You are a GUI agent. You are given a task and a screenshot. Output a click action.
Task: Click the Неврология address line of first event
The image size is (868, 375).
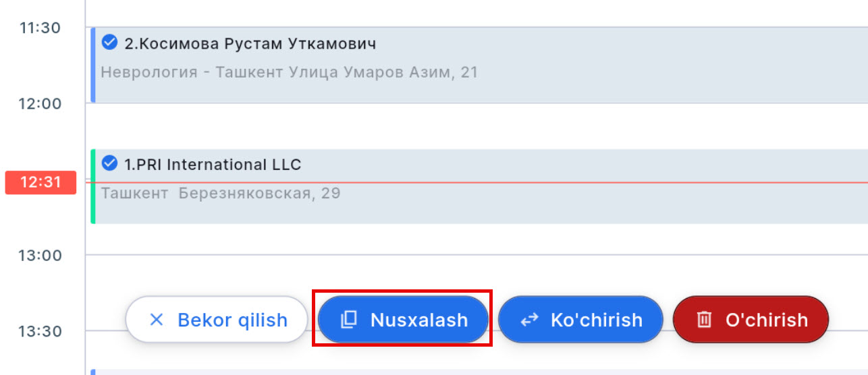pyautogui.click(x=289, y=72)
